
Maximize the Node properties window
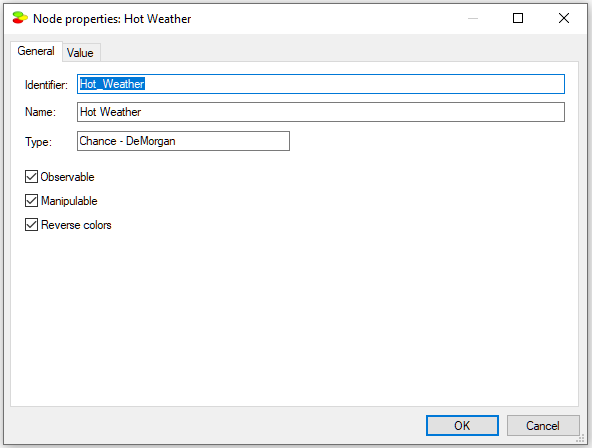click(518, 18)
